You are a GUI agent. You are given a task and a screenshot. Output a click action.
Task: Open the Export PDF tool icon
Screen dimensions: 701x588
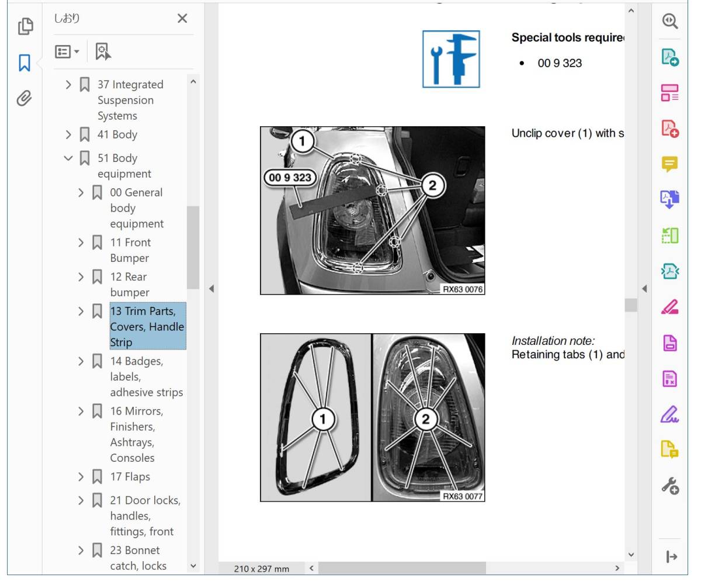coord(669,57)
